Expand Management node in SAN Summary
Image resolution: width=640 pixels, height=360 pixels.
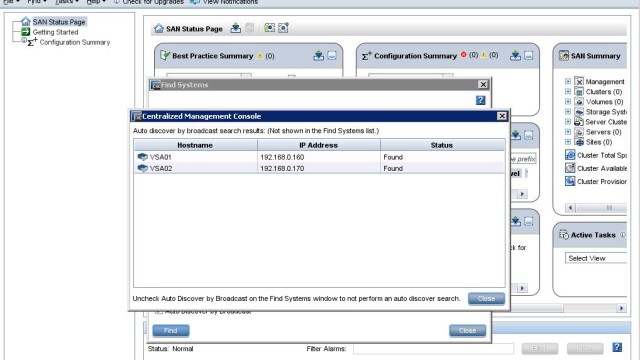click(x=568, y=81)
